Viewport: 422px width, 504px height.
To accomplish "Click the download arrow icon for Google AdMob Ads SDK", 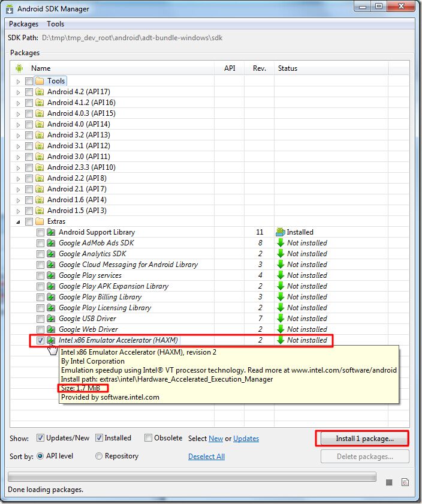I will (281, 242).
